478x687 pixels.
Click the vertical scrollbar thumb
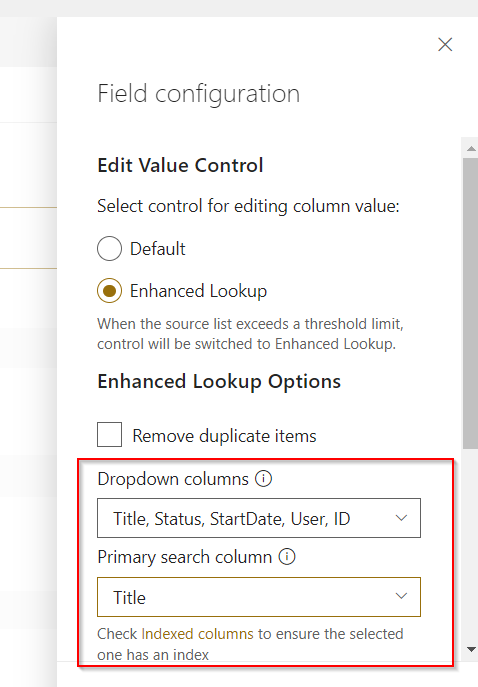[x=471, y=303]
